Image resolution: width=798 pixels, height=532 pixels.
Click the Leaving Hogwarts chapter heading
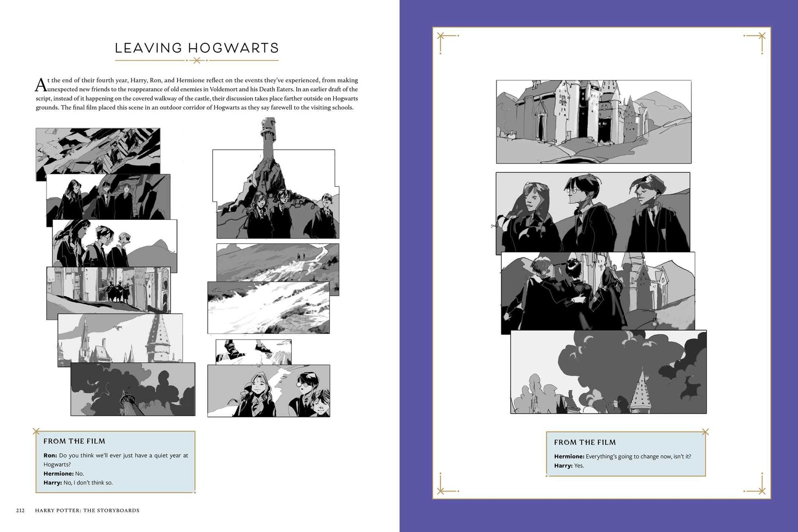197,48
